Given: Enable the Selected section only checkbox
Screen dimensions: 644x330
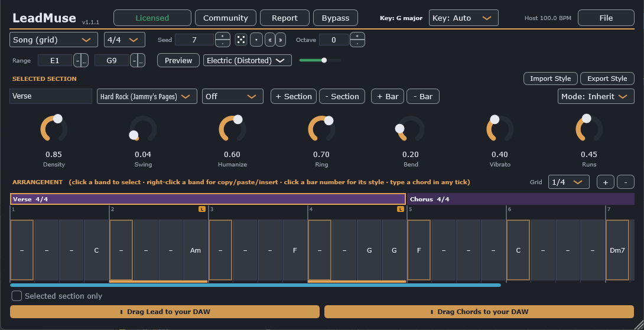Looking at the screenshot, I should (x=17, y=296).
